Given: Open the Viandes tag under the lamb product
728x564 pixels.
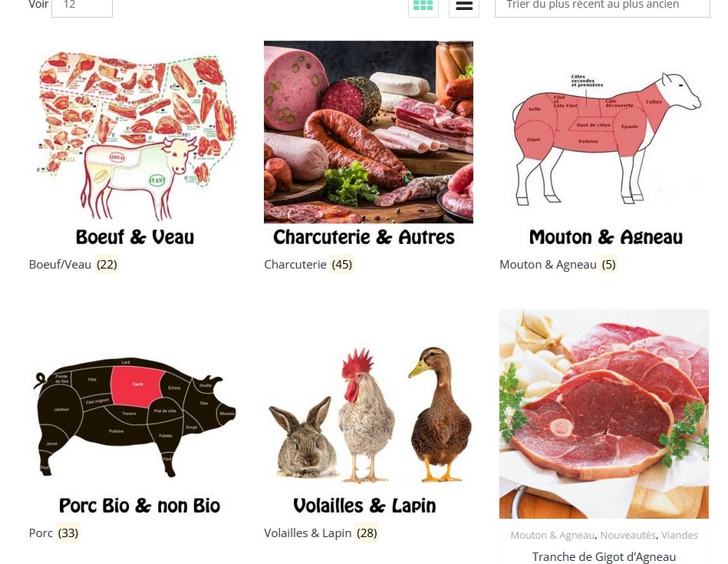Looking at the screenshot, I should pos(679,535).
